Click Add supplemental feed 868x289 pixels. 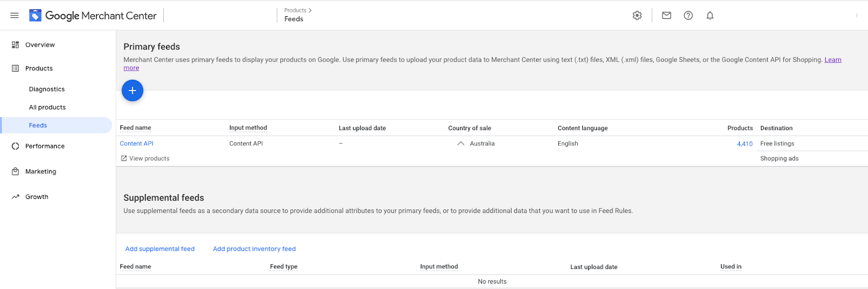tap(159, 249)
